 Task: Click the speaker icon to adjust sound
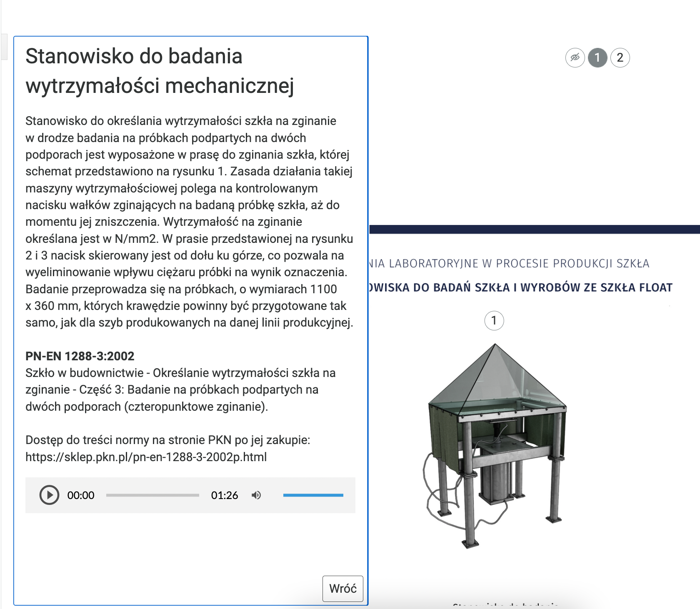click(257, 495)
